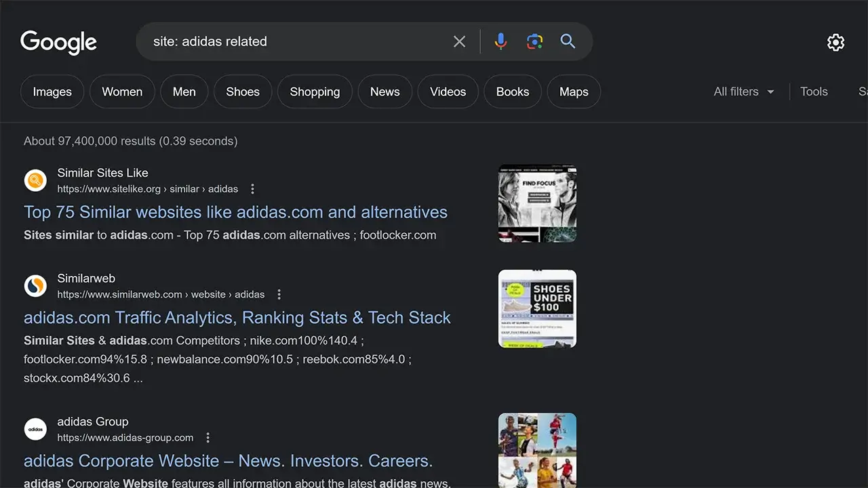
Task: Click the magnifying glass search icon
Action: (568, 41)
